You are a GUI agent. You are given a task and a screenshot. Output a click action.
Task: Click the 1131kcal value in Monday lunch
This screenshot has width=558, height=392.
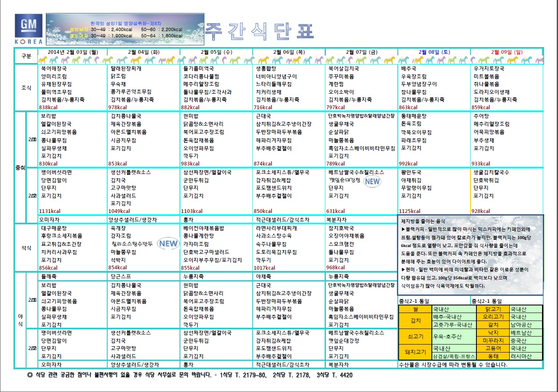tap(50, 211)
